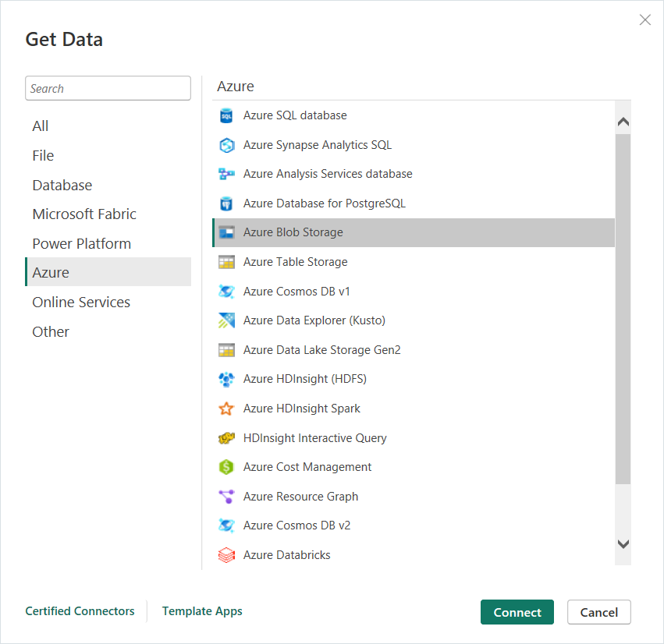664x644 pixels.
Task: Select "Azure Table Storage" text
Action: point(296,262)
